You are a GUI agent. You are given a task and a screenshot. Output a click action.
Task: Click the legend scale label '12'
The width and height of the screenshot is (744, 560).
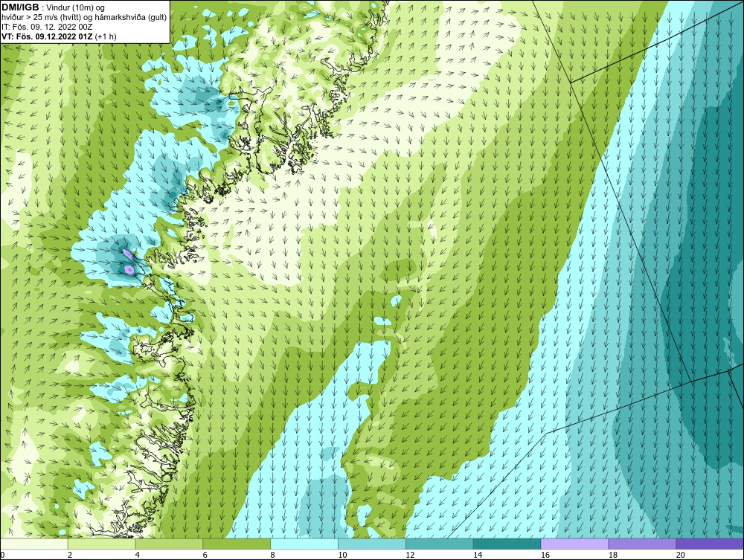click(410, 555)
